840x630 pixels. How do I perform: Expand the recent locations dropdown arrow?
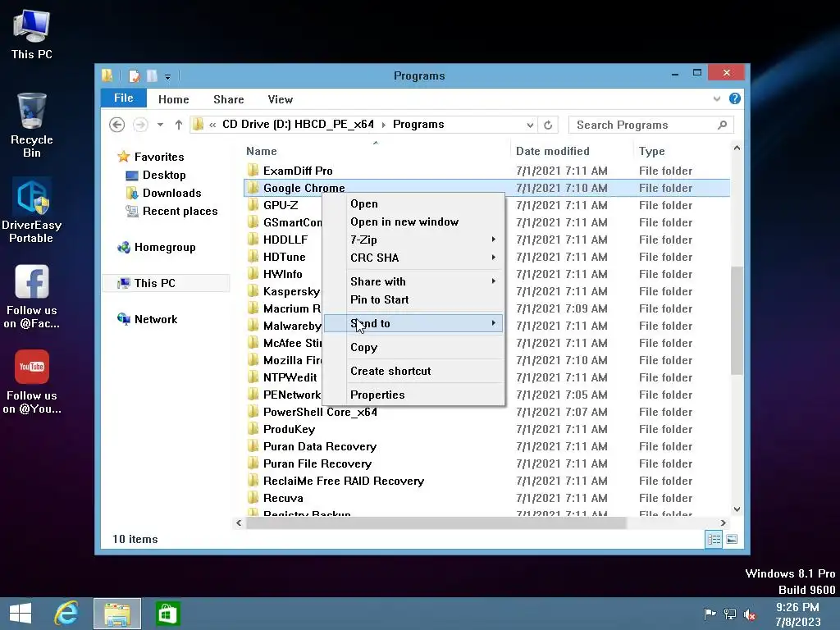[x=160, y=125]
